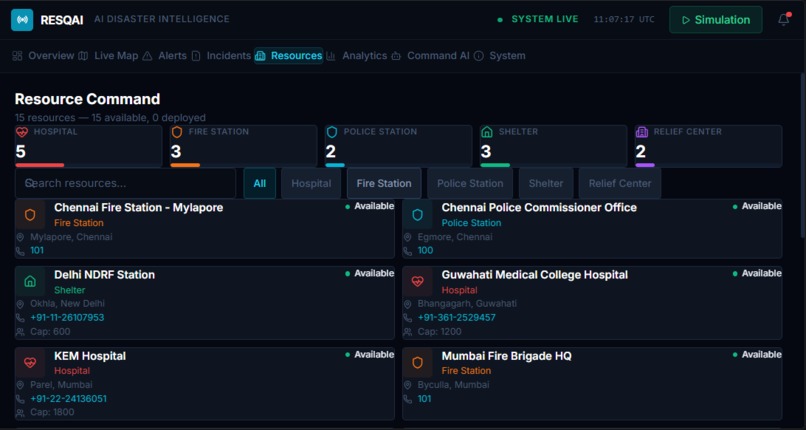Select the Analytics tab
Image resolution: width=806 pixels, height=430 pixels.
point(356,56)
